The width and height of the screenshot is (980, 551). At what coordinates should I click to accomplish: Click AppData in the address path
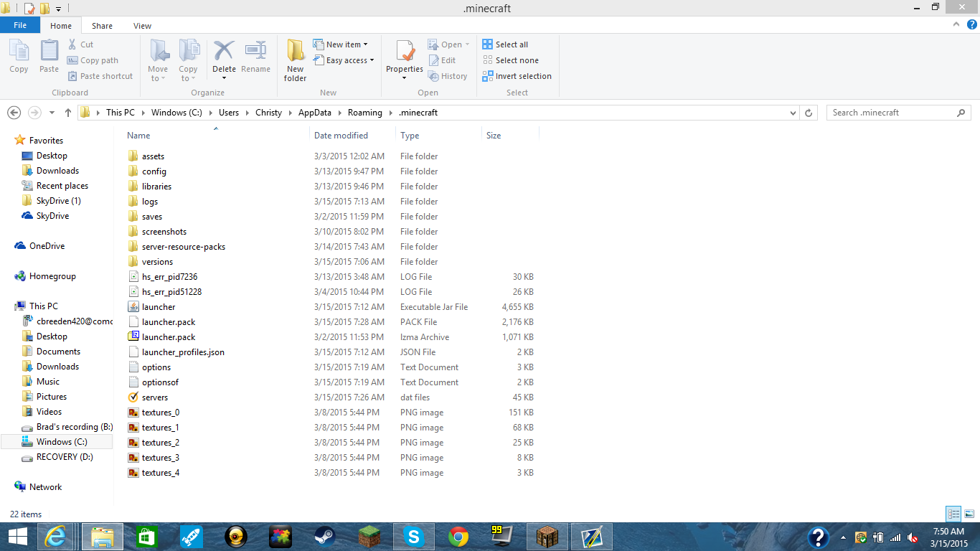click(x=316, y=113)
